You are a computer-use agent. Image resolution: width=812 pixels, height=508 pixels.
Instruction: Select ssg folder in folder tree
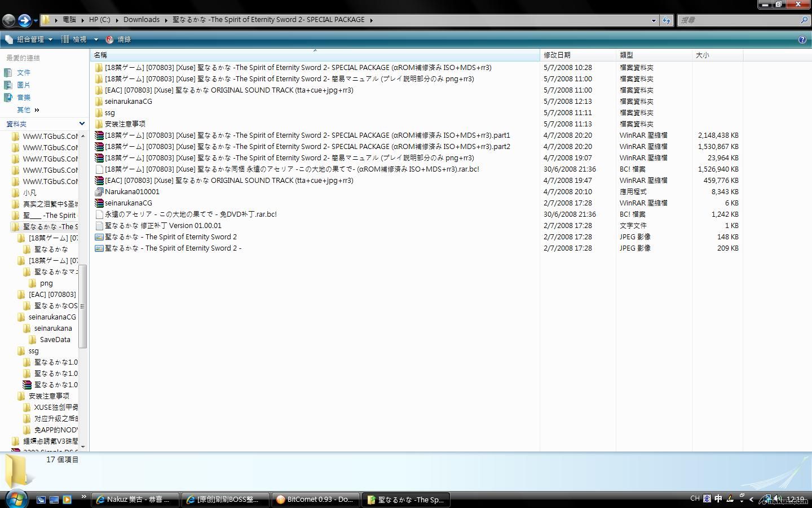click(28, 351)
